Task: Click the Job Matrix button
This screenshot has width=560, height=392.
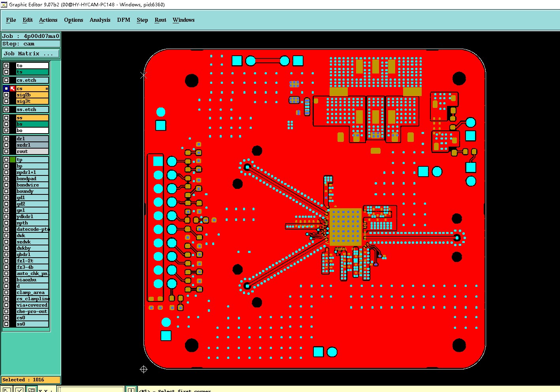Action: [x=31, y=53]
